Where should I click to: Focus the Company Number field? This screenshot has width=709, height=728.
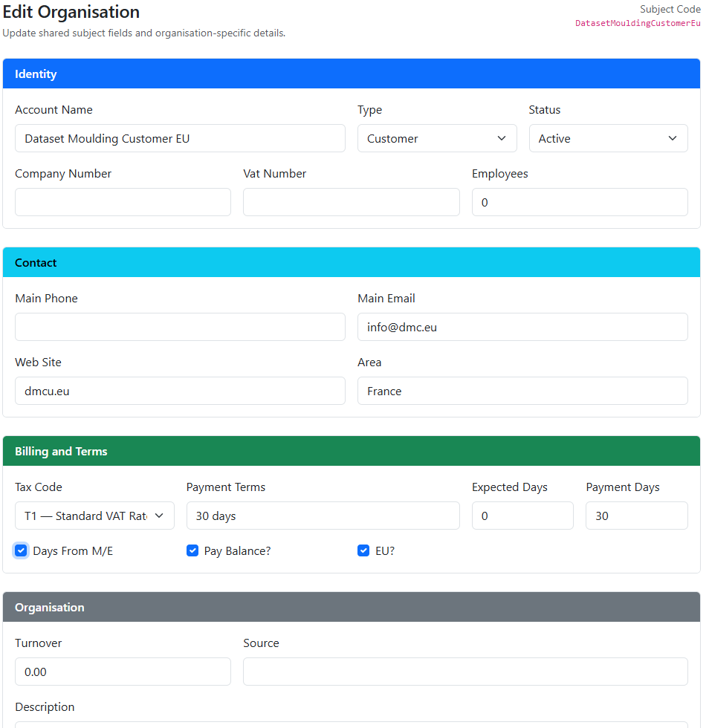123,202
